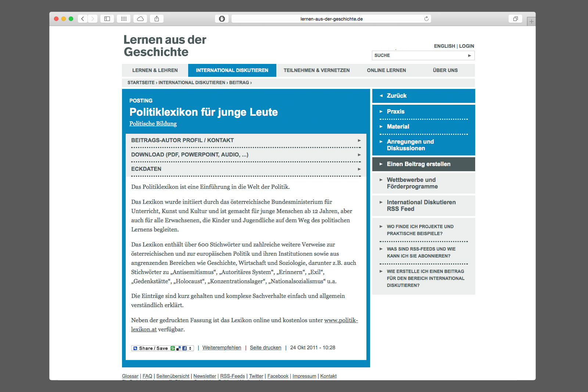The image size is (588, 392).
Task: Toggle the Safari sidebar button
Action: pos(107,19)
